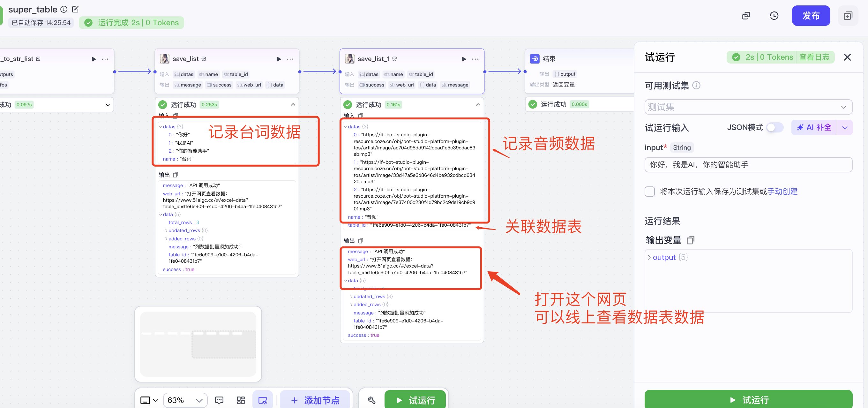
Task: Click the 手动创建 link
Action: click(x=782, y=192)
